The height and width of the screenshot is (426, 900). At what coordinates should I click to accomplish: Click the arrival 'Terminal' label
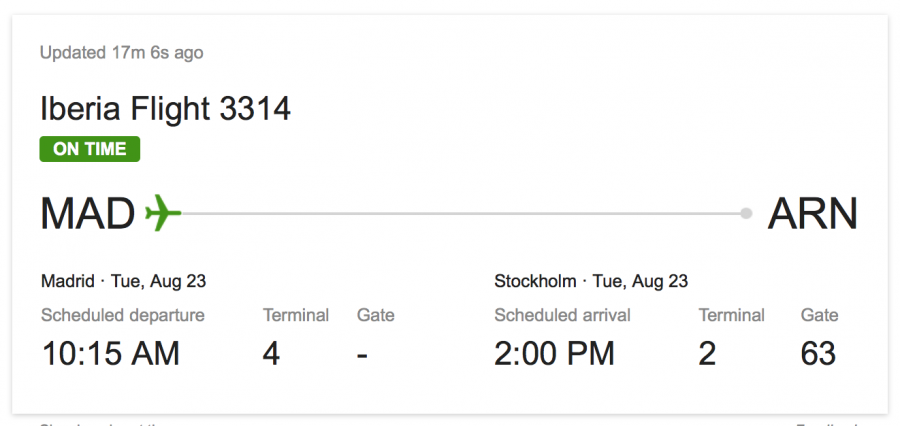(x=731, y=315)
